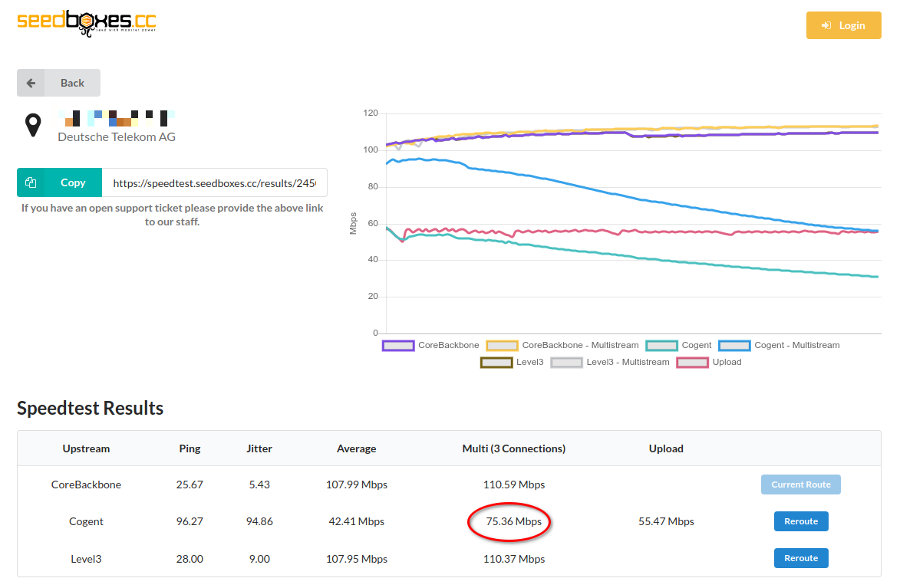This screenshot has width=923, height=588.
Task: Click the Copy button
Action: (x=59, y=182)
